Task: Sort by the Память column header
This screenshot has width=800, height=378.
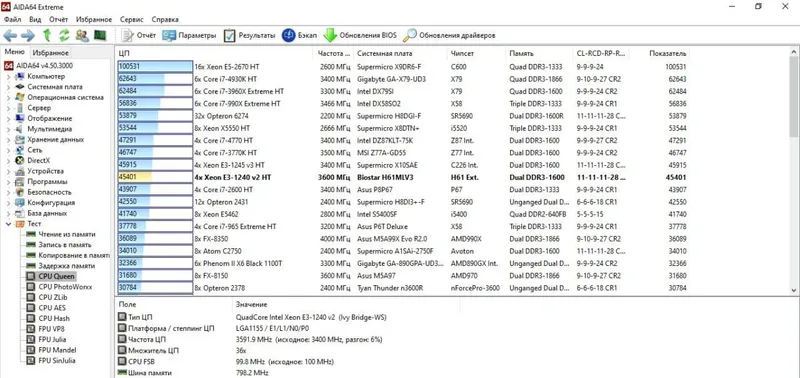Action: pyautogui.click(x=539, y=54)
